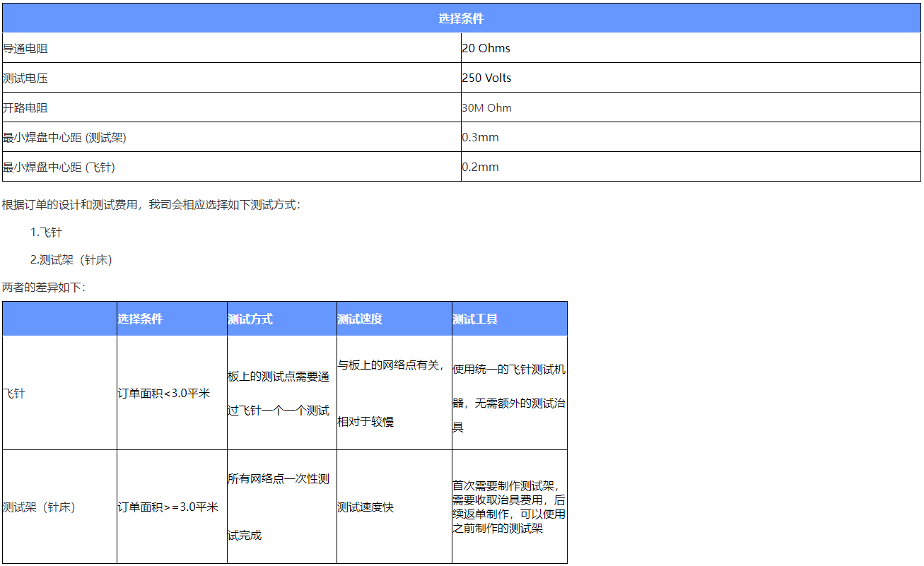
Task: Select the 20 Ohms value cell
Action: click(x=486, y=49)
